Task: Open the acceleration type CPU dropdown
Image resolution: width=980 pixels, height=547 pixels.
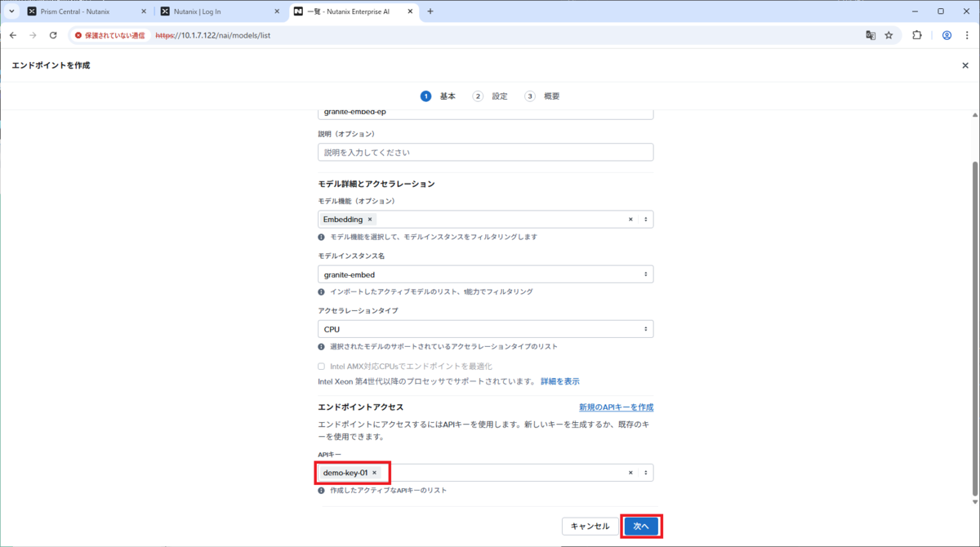Action: click(485, 329)
